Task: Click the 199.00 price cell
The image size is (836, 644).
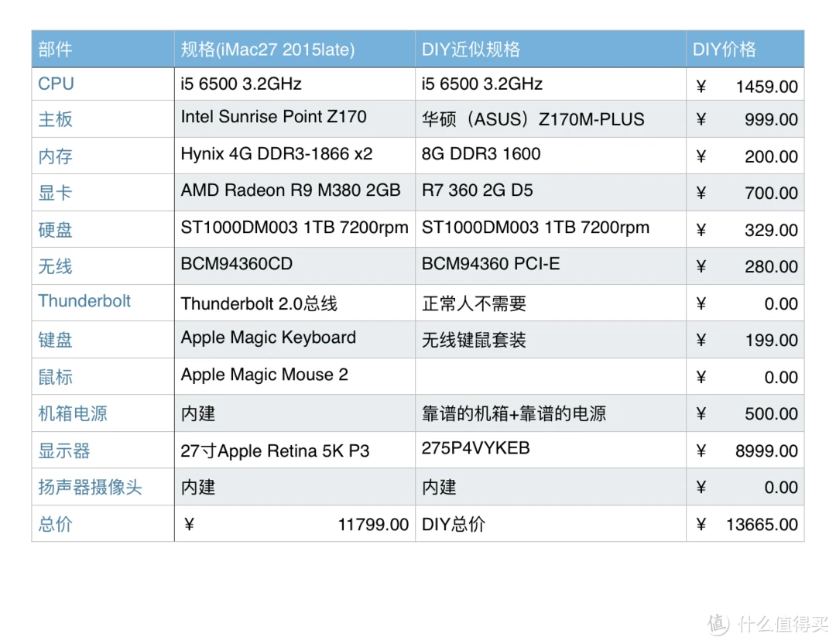Action: 745,340
